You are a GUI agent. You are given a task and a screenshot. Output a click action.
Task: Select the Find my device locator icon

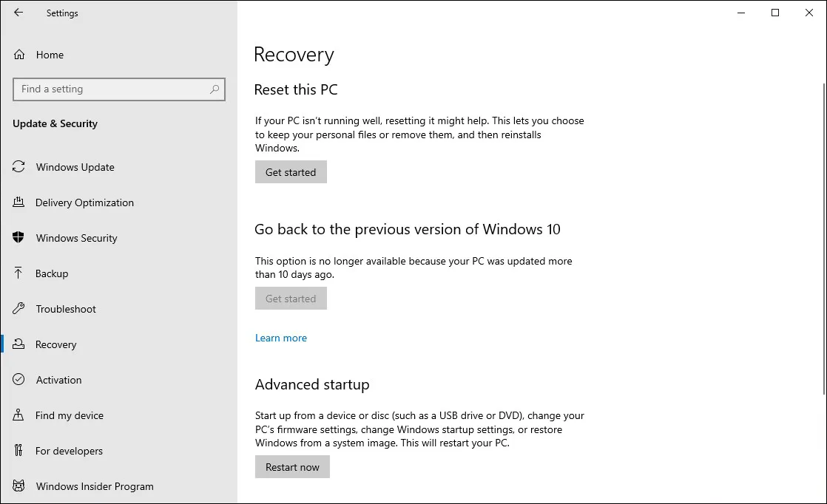click(18, 415)
